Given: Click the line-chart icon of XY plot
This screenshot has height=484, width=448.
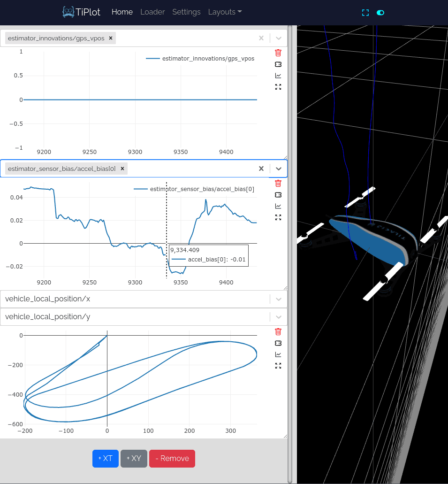Looking at the screenshot, I should 278,354.
